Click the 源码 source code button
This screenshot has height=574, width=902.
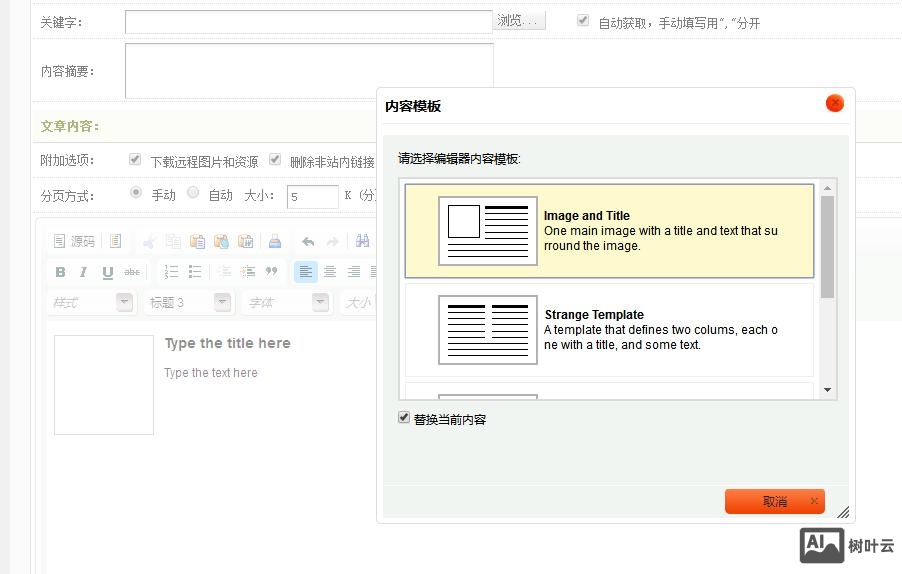click(x=75, y=241)
